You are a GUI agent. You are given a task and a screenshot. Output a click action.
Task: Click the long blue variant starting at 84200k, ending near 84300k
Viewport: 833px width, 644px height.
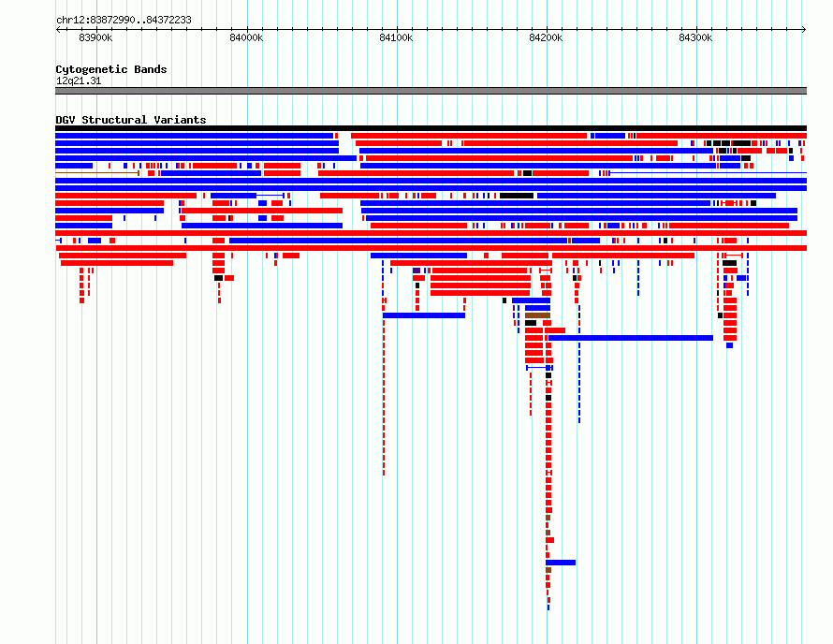pyautogui.click(x=631, y=338)
